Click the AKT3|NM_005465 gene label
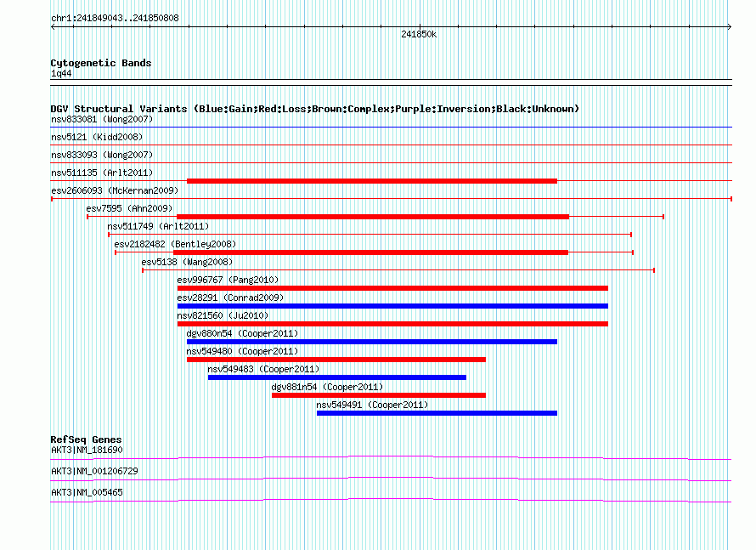The height and width of the screenshot is (550, 756). (x=87, y=492)
